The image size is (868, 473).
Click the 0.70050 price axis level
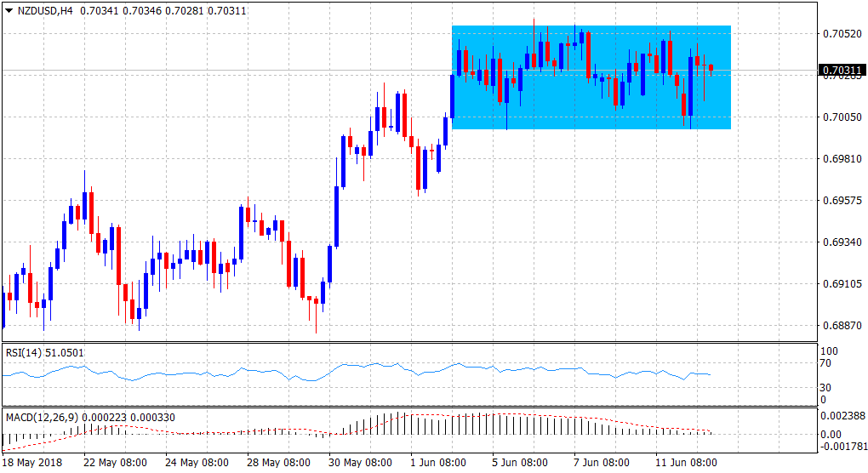click(841, 117)
